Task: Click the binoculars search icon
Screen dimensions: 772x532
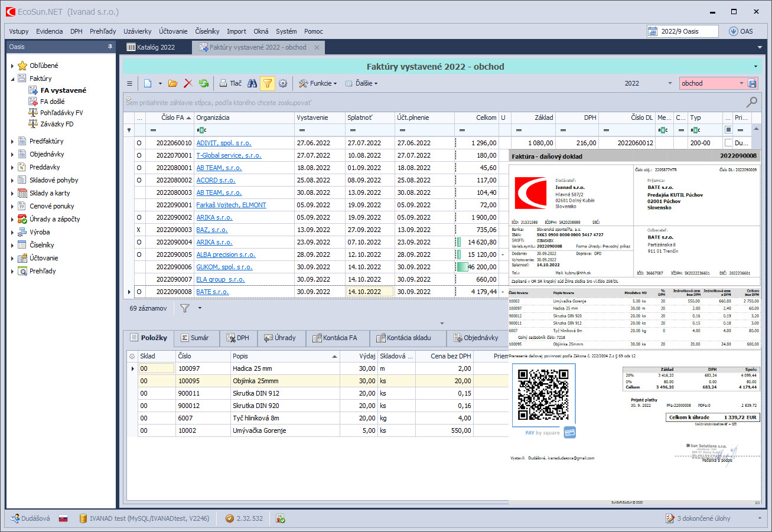Action: 252,83
